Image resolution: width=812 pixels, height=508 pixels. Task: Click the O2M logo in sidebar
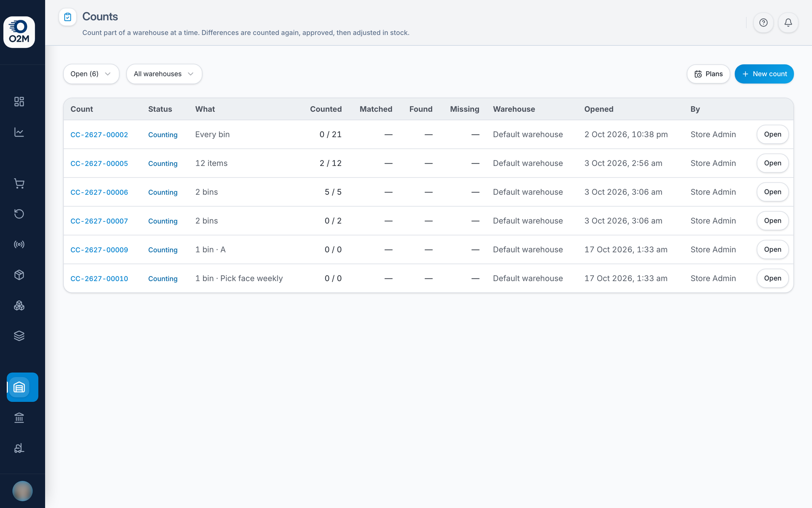click(19, 32)
